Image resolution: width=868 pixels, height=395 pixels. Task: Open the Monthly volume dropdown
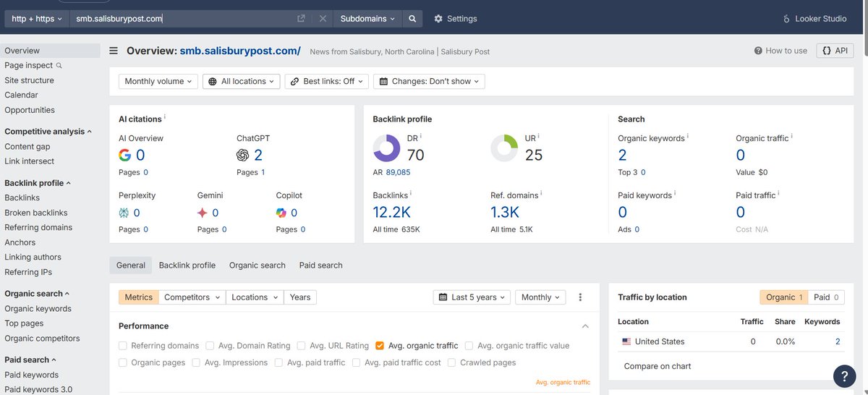[x=158, y=82]
